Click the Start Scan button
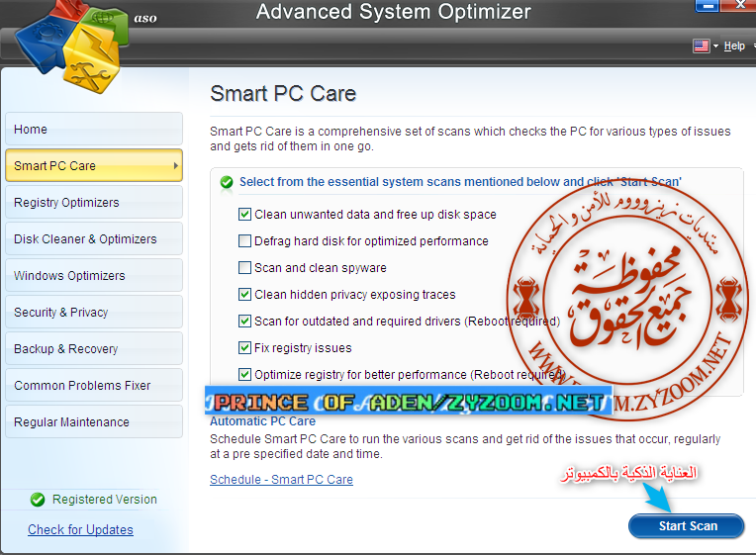Image resolution: width=756 pixels, height=555 pixels. click(687, 525)
